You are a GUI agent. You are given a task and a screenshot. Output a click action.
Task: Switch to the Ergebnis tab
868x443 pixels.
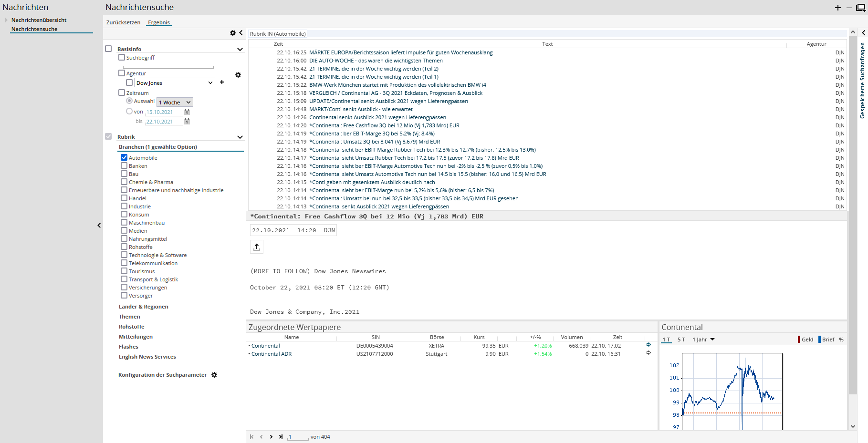tap(158, 22)
